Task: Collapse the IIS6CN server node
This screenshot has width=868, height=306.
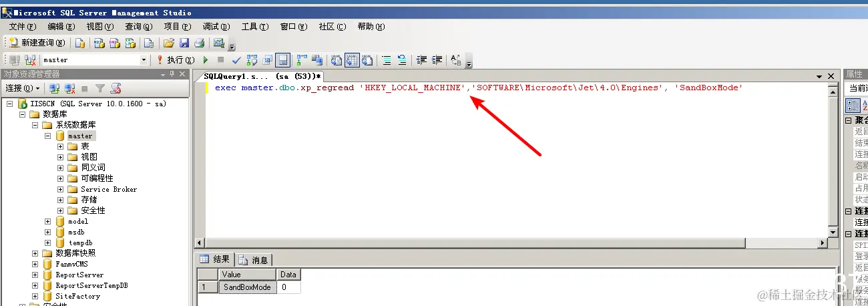Action: click(x=10, y=104)
